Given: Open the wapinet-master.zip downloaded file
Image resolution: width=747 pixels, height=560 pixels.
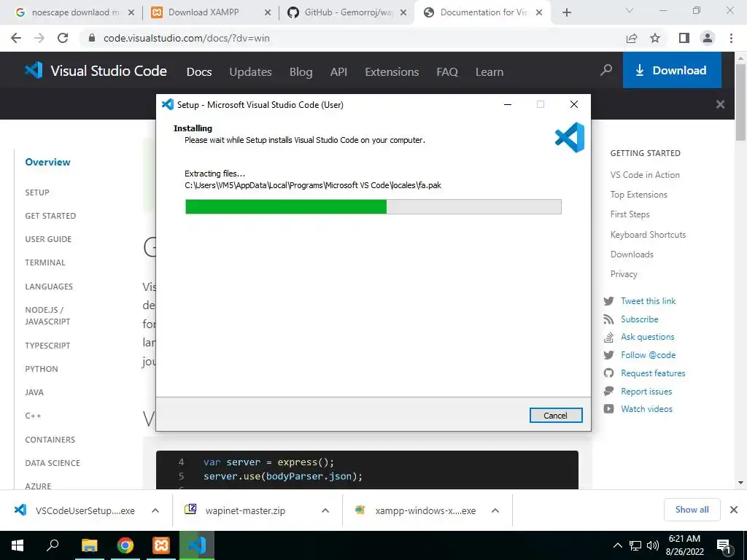Looking at the screenshot, I should click(245, 510).
